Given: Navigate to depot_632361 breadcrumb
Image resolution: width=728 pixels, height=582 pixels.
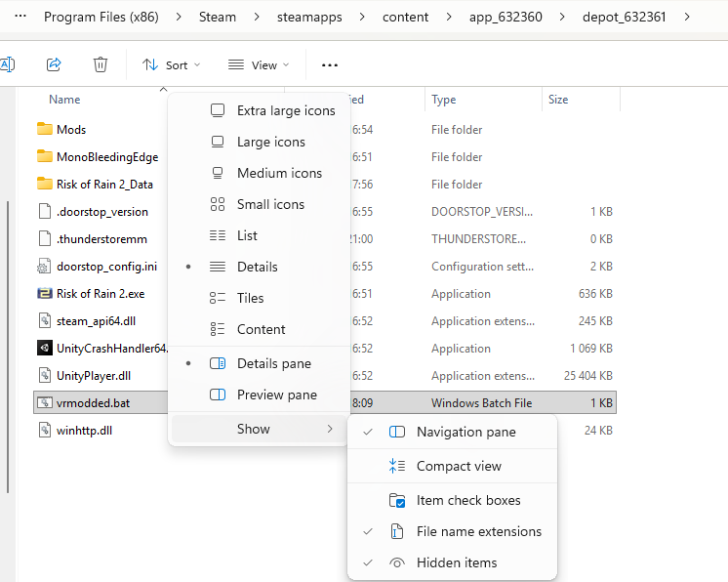Looking at the screenshot, I should click(624, 17).
